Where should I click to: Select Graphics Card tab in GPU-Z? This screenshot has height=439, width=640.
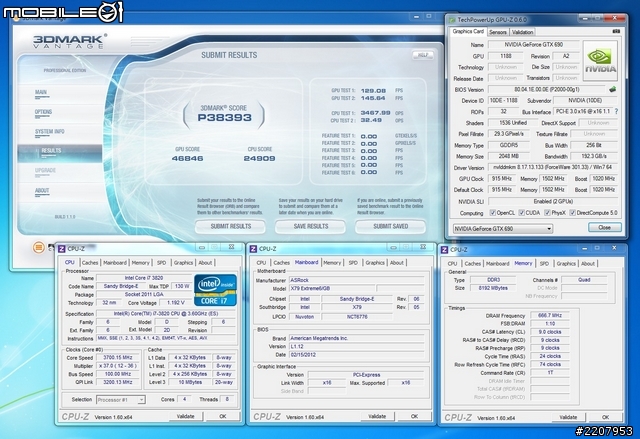[468, 31]
